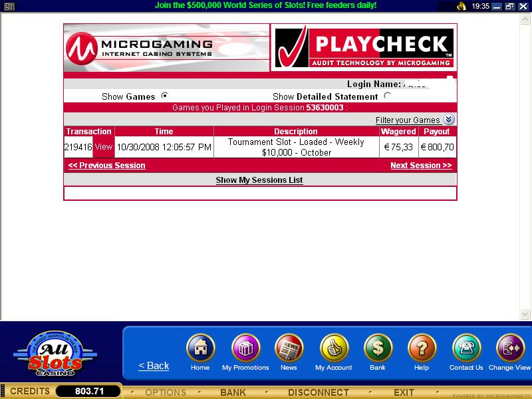Viewport: 532px width, 399px height.
Task: Click the Back link
Action: [x=154, y=365]
